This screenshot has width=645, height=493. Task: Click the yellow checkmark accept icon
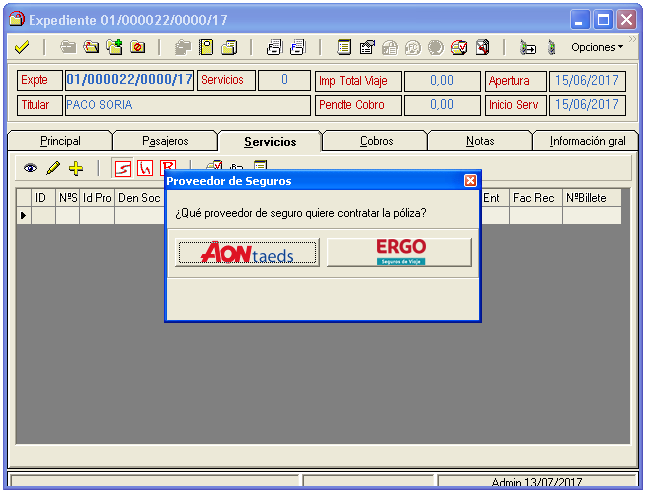(x=22, y=47)
